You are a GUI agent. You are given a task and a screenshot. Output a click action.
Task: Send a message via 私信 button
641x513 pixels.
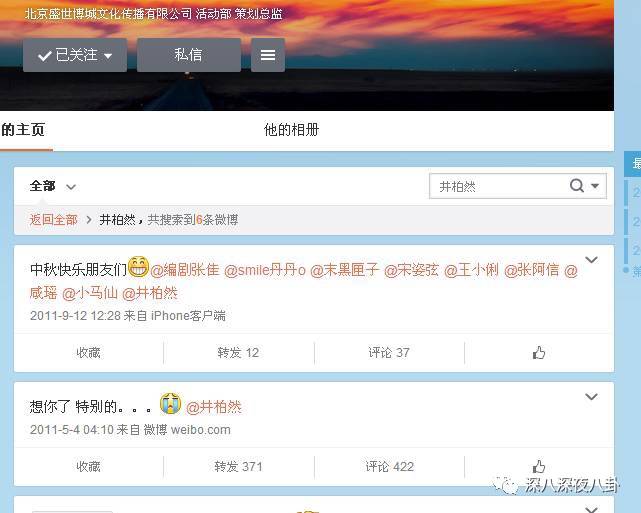point(188,55)
